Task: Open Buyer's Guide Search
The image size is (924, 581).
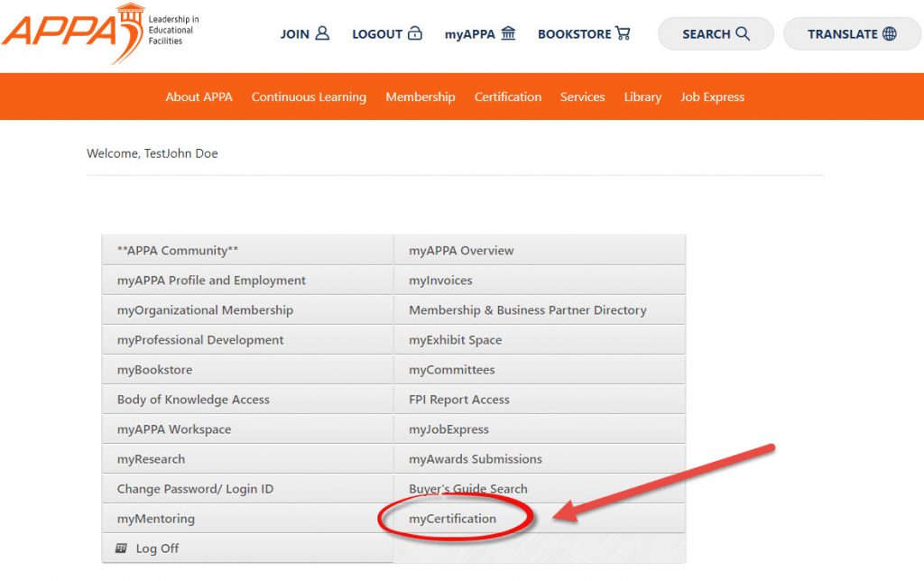Action: [540, 488]
